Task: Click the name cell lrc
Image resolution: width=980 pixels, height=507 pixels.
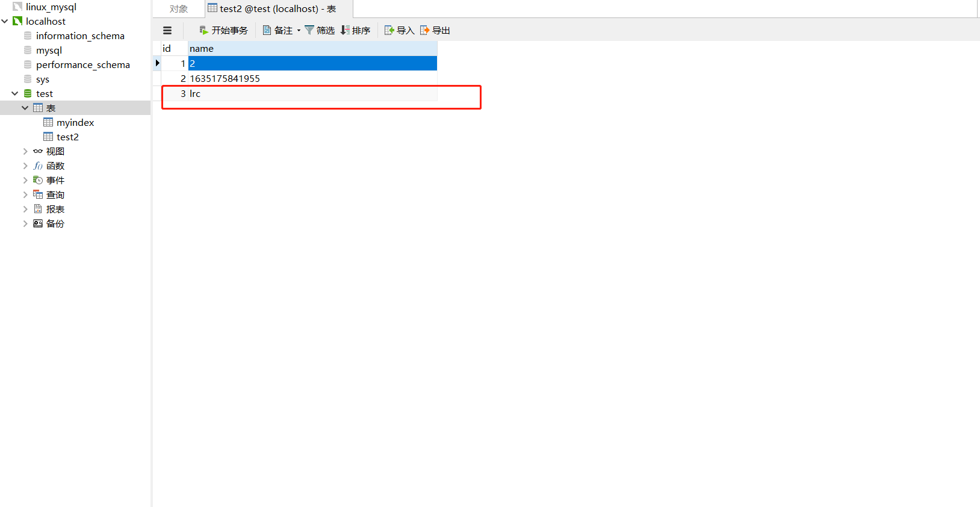Action: click(312, 93)
